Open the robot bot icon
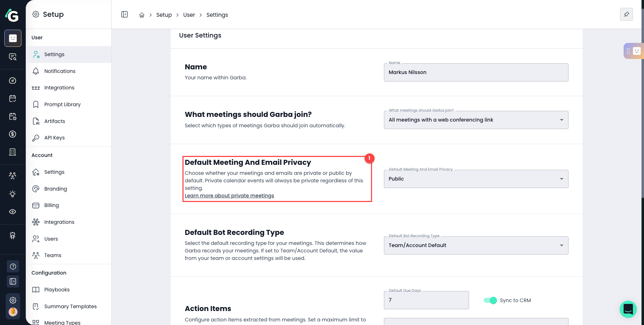This screenshot has height=325, width=644. 13,235
